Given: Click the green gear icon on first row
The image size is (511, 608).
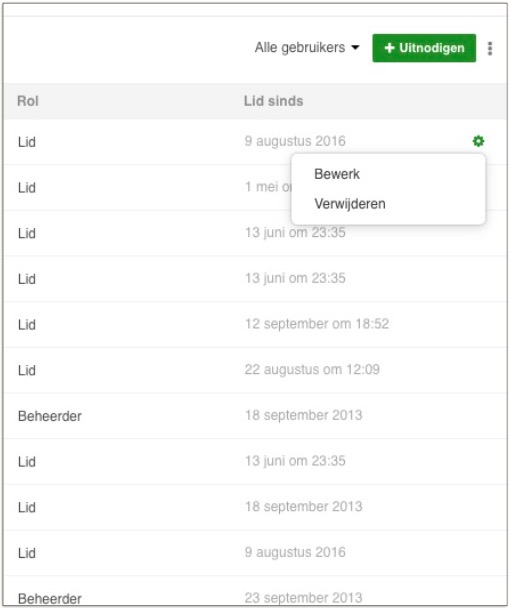Looking at the screenshot, I should (478, 141).
